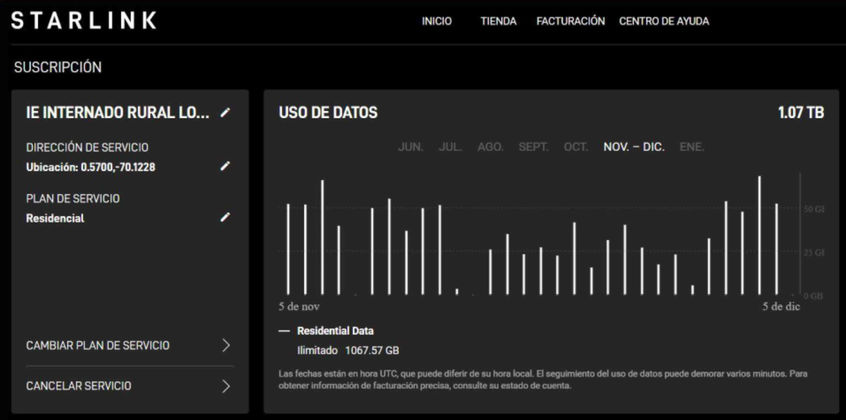Image resolution: width=846 pixels, height=420 pixels.
Task: Click the Residencial plan name text
Action: 55,219
